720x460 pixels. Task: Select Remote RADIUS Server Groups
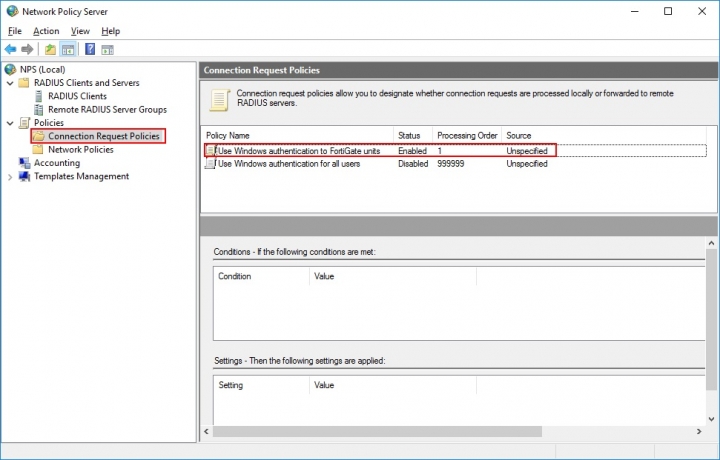coord(107,109)
